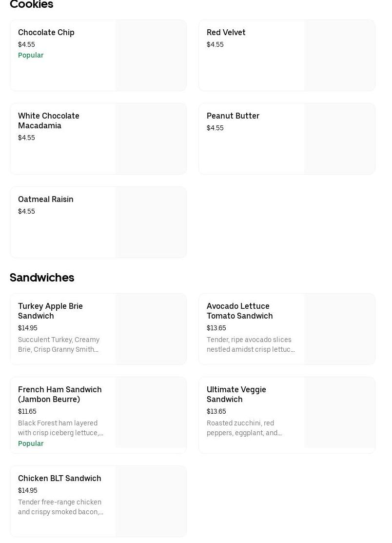Image resolution: width=392 pixels, height=543 pixels.
Task: Choose the Peanut Butter cookie title
Action: [x=233, y=116]
